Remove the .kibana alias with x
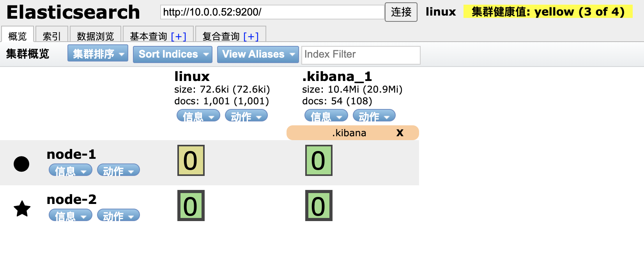The height and width of the screenshot is (260, 644). 400,133
